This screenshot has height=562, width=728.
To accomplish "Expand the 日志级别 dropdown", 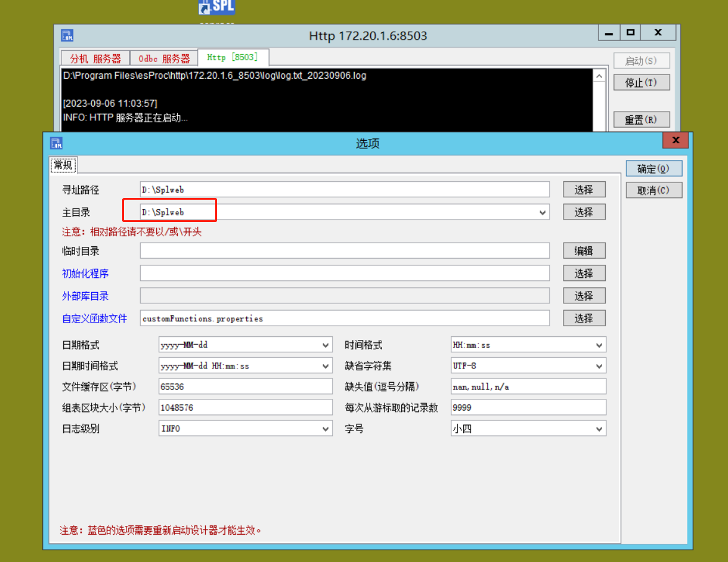I will 326,429.
